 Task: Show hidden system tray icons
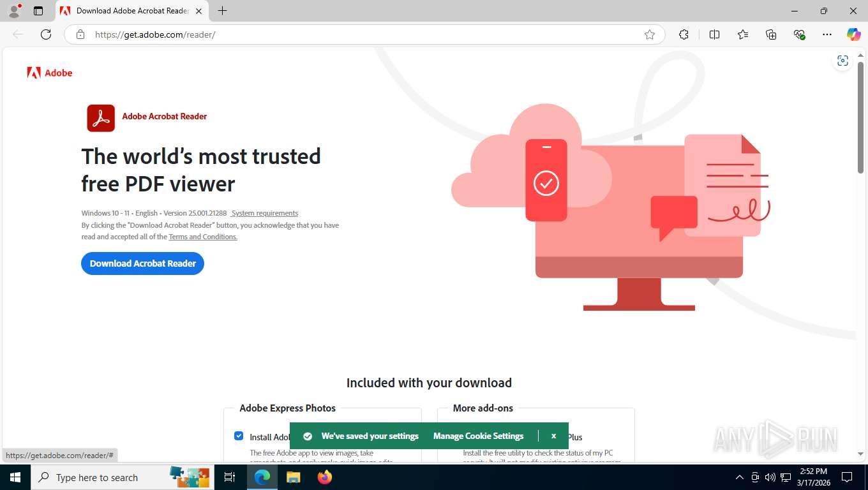pyautogui.click(x=740, y=477)
